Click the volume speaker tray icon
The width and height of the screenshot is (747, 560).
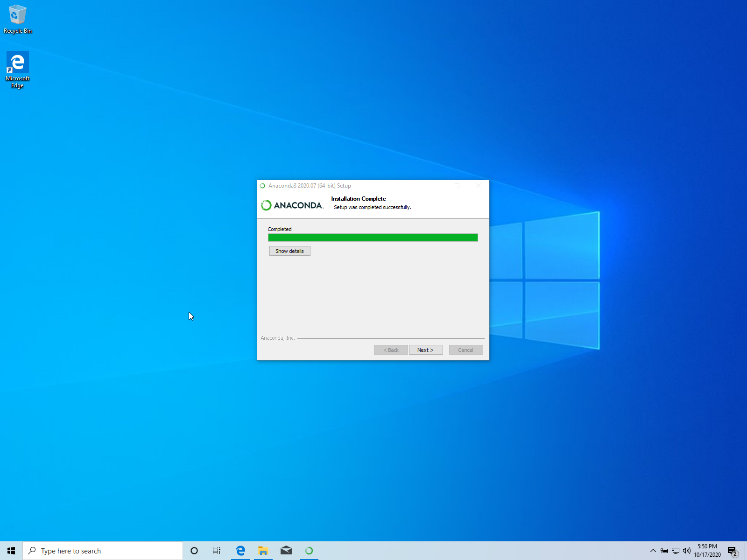coord(686,551)
